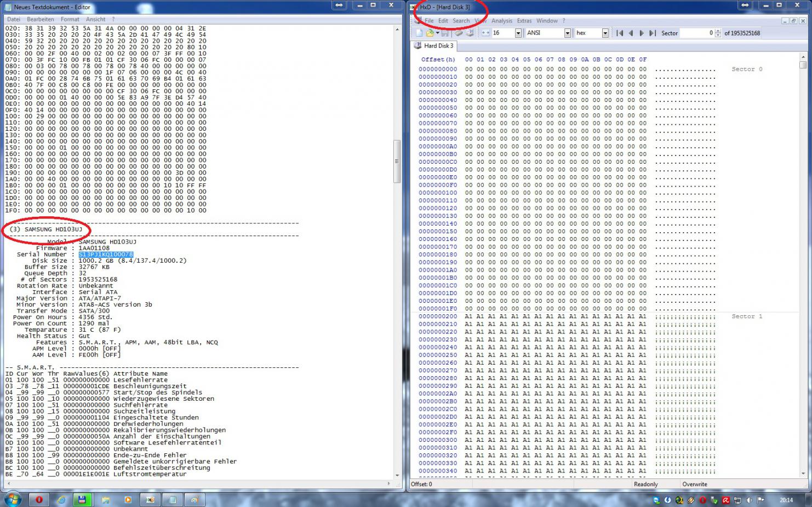This screenshot has width=812, height=507.
Task: Click clock showing 20:14
Action: coord(786,500)
